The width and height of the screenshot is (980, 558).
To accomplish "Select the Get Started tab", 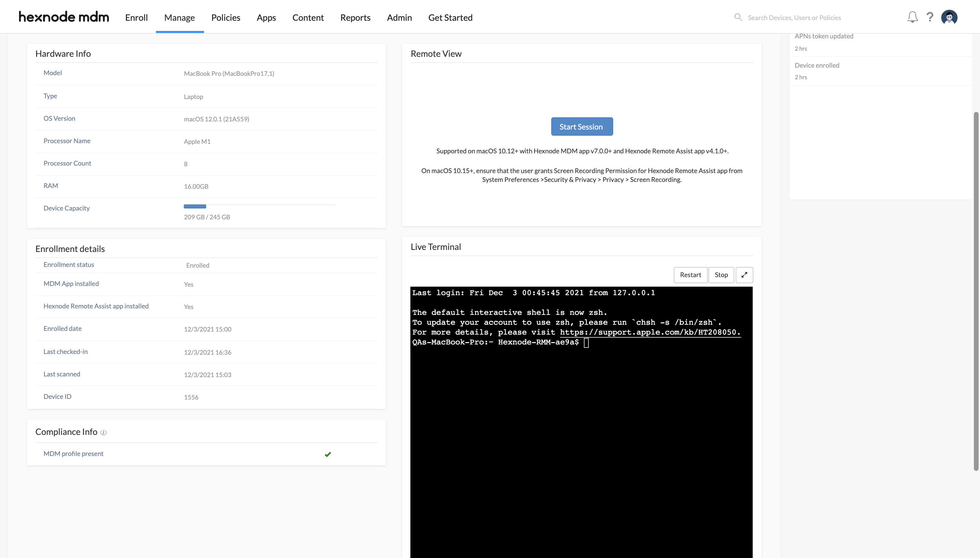I will [450, 17].
